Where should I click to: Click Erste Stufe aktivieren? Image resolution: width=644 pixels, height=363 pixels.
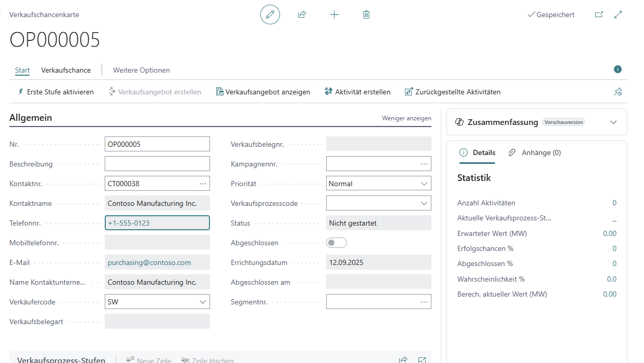coord(56,92)
